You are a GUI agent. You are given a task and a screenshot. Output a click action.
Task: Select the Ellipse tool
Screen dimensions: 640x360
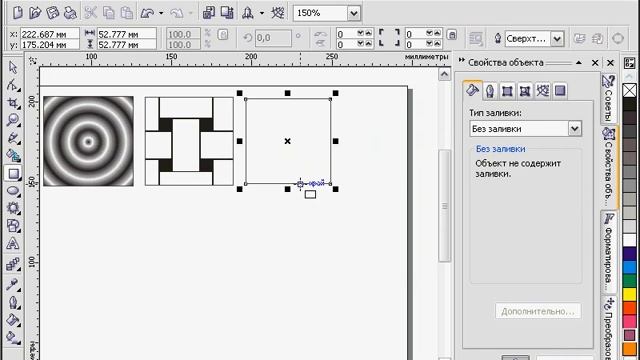pos(13,191)
